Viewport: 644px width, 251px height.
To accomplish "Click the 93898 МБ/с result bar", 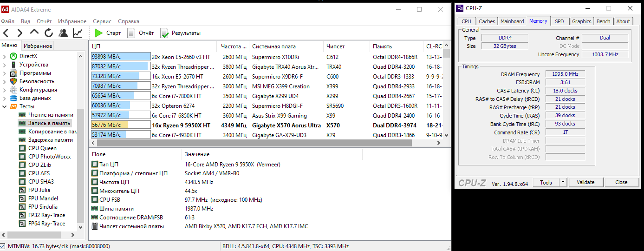I will (x=121, y=57).
